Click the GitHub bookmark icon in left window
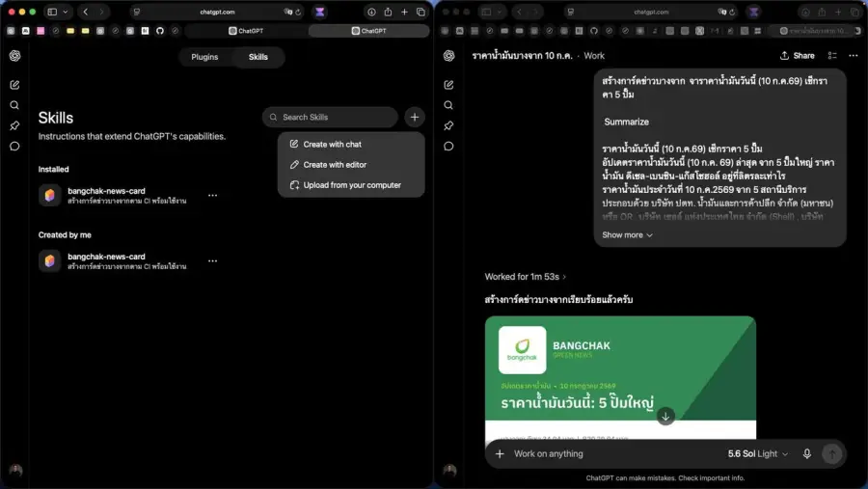 160,31
